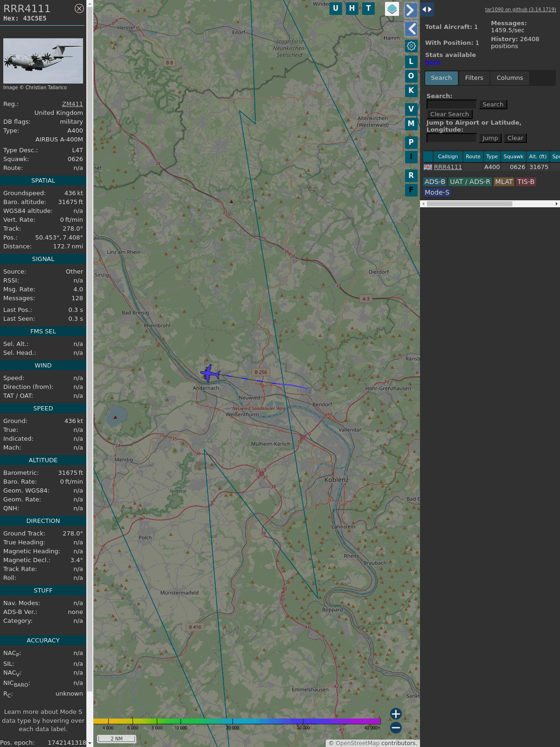Select RRR4111 callsign in aircraft table
The height and width of the screenshot is (747, 560).
tap(448, 167)
